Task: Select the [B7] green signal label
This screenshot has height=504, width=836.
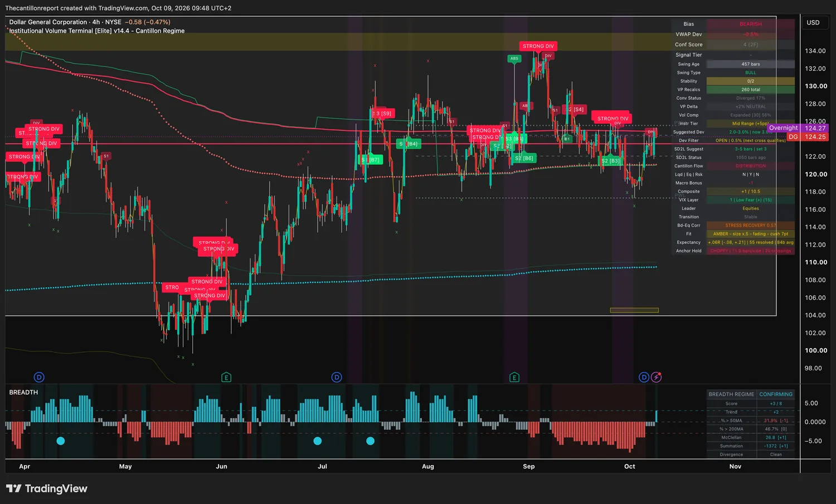Action: (x=371, y=160)
